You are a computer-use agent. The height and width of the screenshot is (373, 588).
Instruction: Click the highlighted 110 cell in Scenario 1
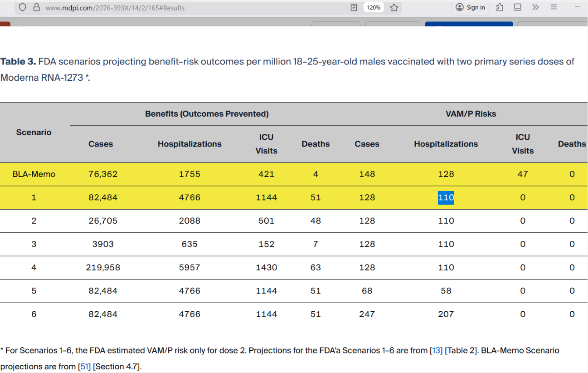(446, 197)
